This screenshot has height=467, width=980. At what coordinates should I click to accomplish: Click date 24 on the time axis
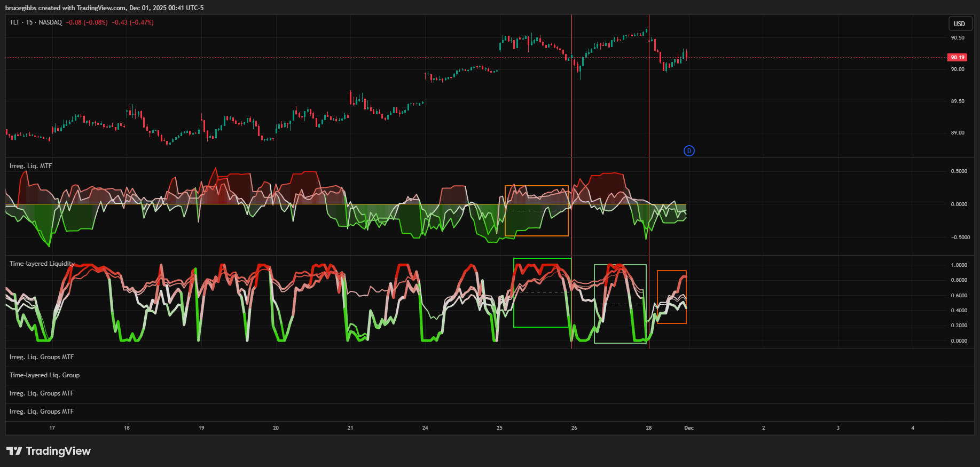[x=425, y=428]
